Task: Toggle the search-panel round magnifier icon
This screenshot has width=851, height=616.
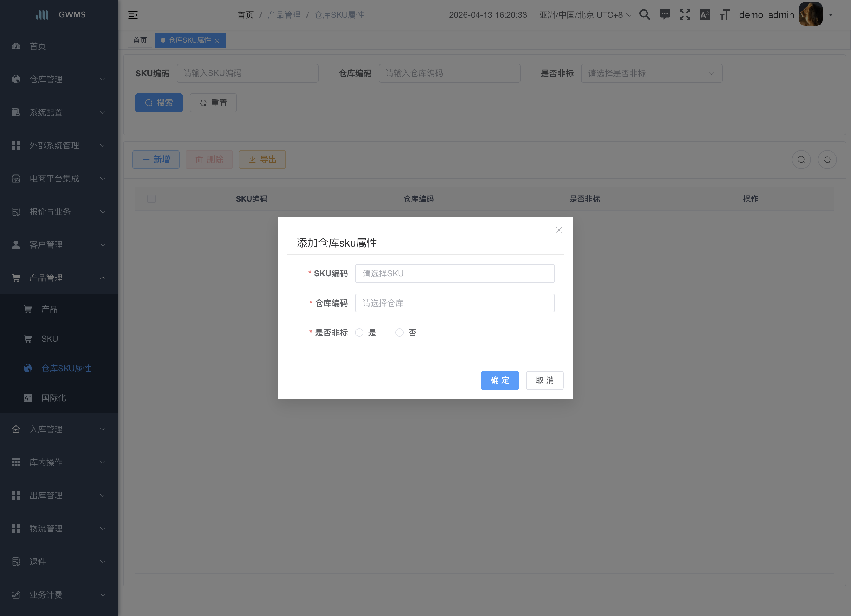Action: [x=801, y=160]
